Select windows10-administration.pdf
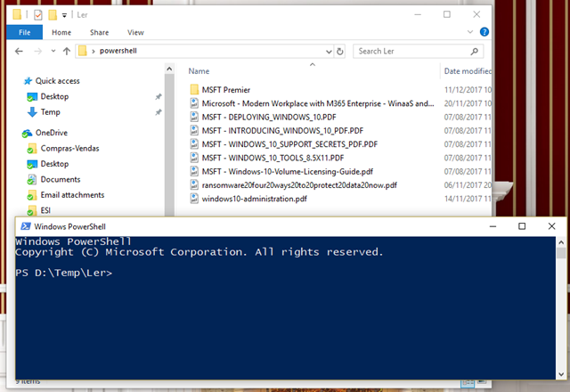Viewport: 570px width, 392px height. point(254,199)
